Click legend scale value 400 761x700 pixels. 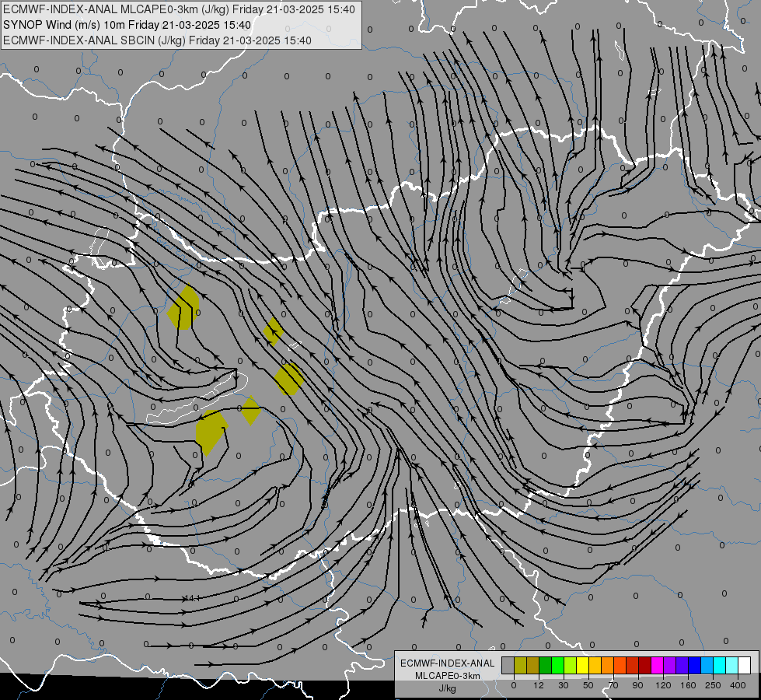click(738, 685)
